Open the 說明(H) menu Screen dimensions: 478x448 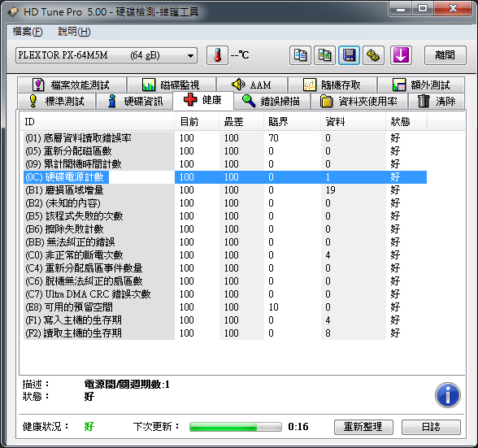[74, 32]
